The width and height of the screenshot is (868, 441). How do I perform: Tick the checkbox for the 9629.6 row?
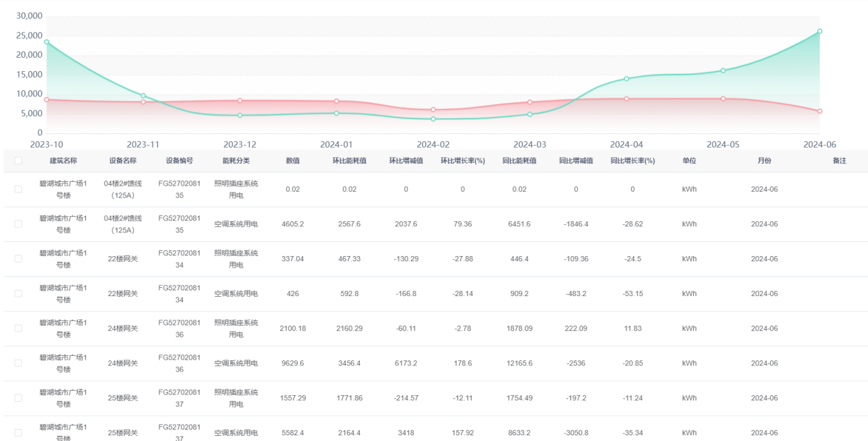click(x=18, y=363)
